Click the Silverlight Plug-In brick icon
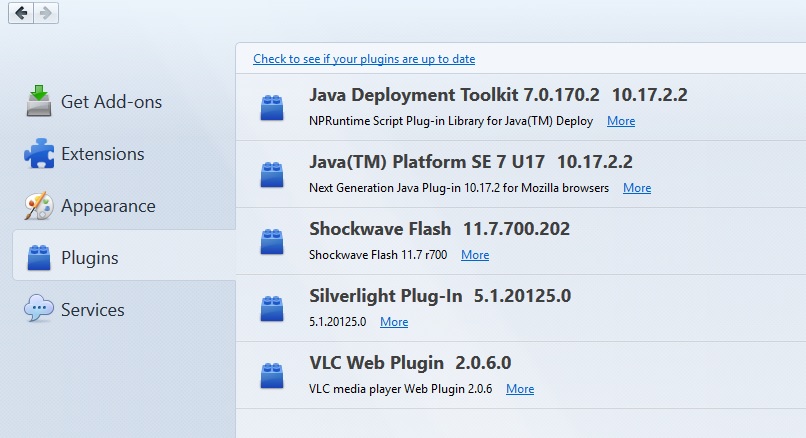806x438 pixels. 272,308
